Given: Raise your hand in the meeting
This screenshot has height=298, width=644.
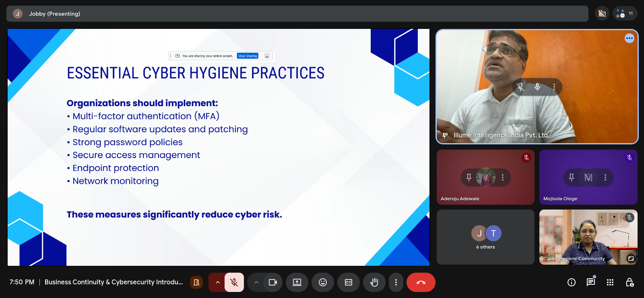Looking at the screenshot, I should [374, 282].
